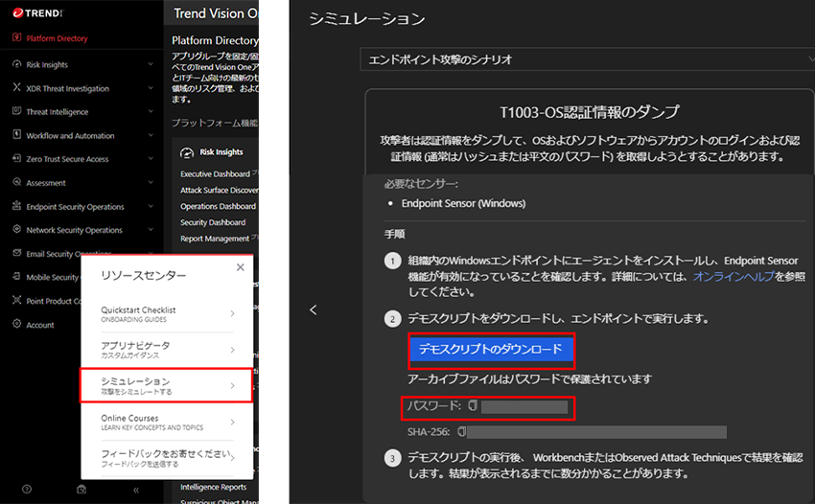Open Online Courses in resource center
The image size is (815, 504).
coord(167,423)
